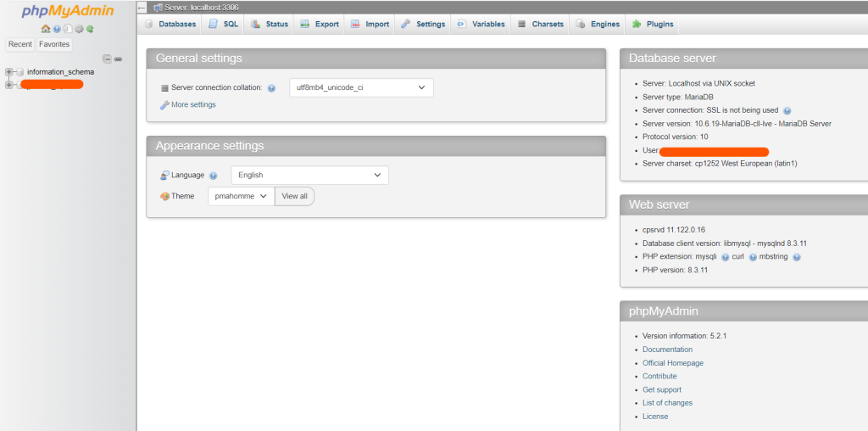Open the More settings link
868x431 pixels.
[x=193, y=104]
